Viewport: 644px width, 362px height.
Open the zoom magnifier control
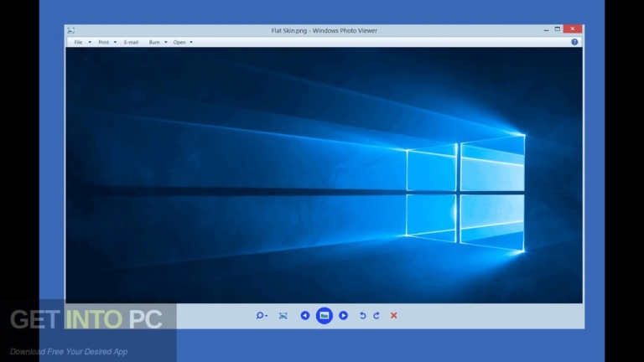pyautogui.click(x=262, y=316)
